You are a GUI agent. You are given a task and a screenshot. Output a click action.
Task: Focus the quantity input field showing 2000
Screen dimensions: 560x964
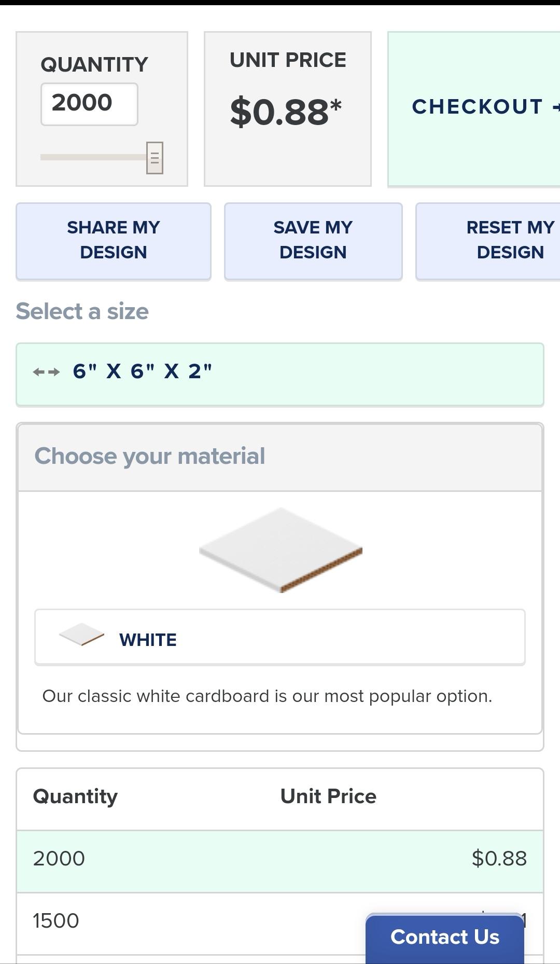89,104
